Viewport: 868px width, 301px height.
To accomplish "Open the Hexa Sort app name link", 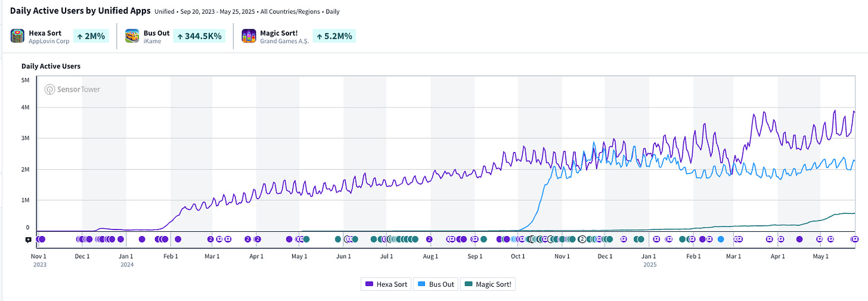I will pos(45,32).
